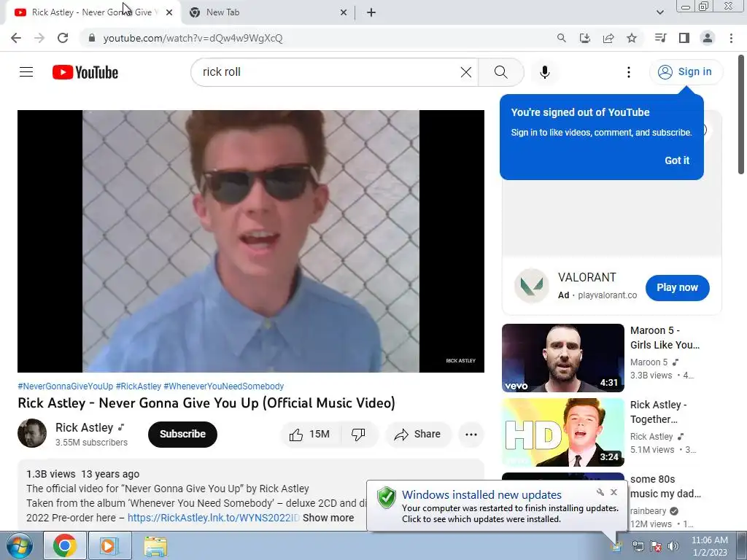Click the video player
Image resolution: width=747 pixels, height=560 pixels.
(x=251, y=241)
